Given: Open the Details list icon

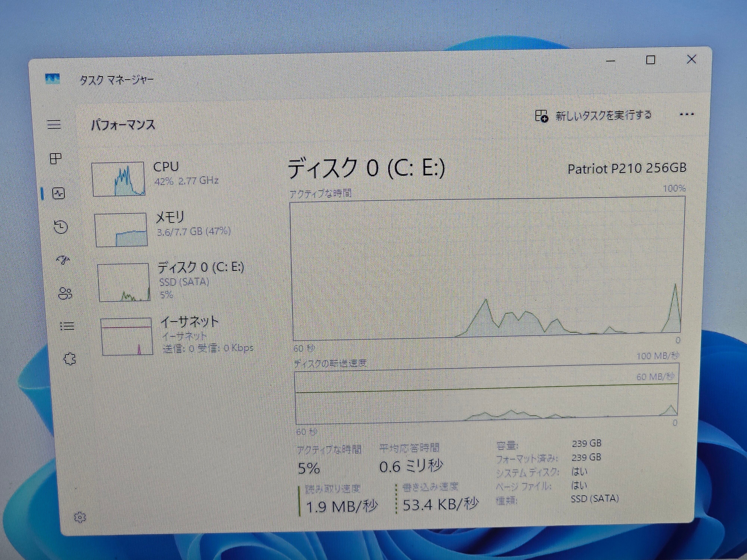Looking at the screenshot, I should point(67,326).
